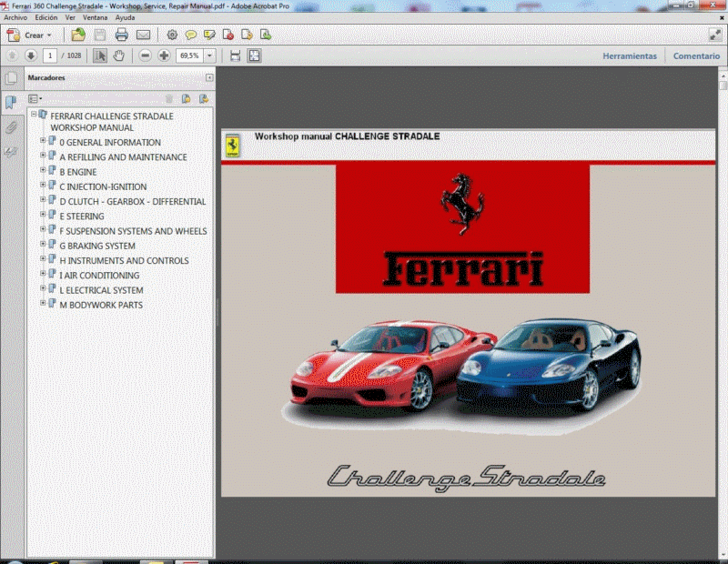Zoom in with the plus button
728x564 pixels.
(x=164, y=55)
